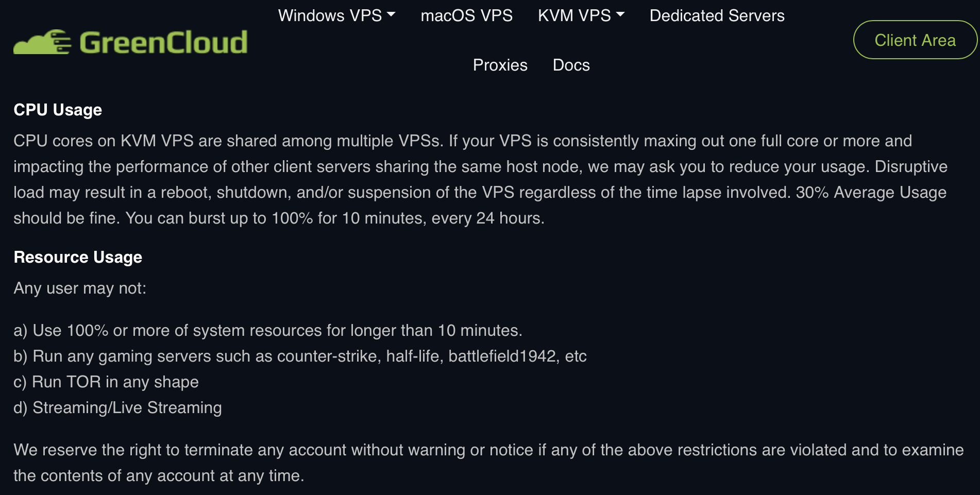The height and width of the screenshot is (495, 980).
Task: Expand the caret beside KVM VPS
Action: coord(620,15)
